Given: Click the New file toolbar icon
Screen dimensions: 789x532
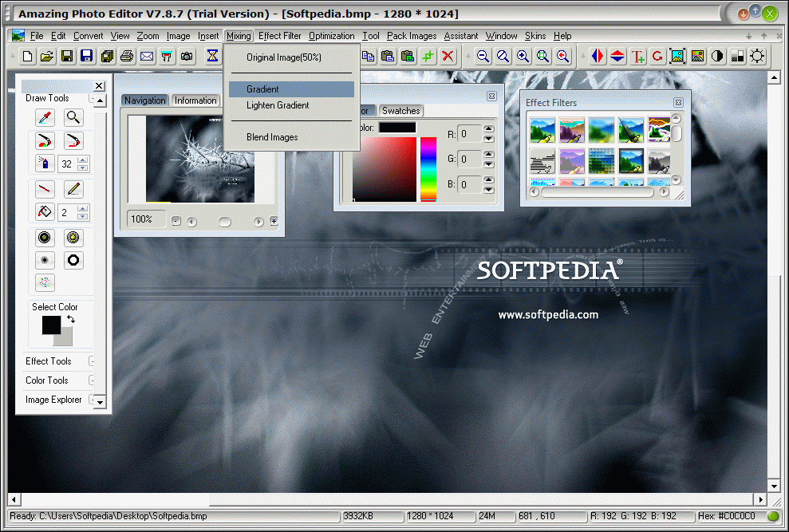Looking at the screenshot, I should pyautogui.click(x=28, y=56).
